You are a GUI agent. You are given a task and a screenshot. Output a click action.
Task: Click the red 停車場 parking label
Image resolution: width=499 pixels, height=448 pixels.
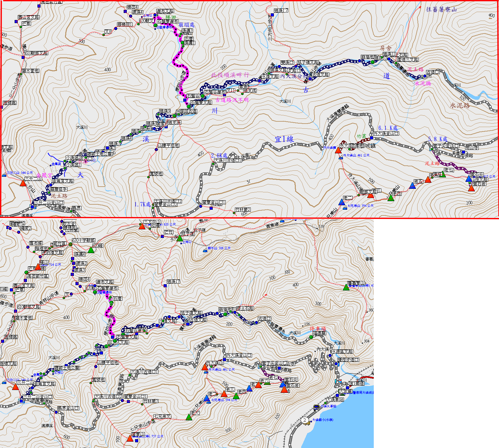click(x=318, y=328)
